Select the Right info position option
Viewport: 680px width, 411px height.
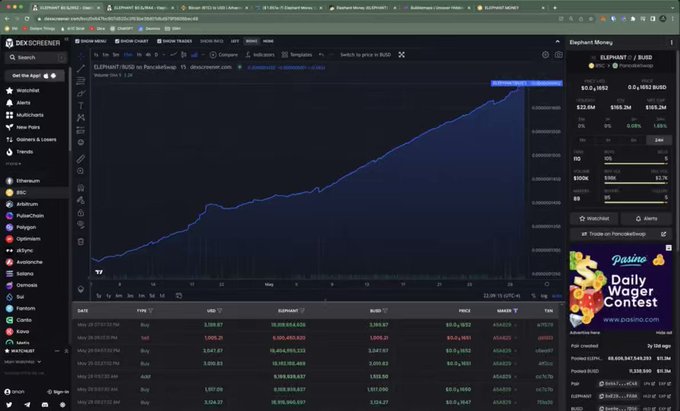coord(252,41)
